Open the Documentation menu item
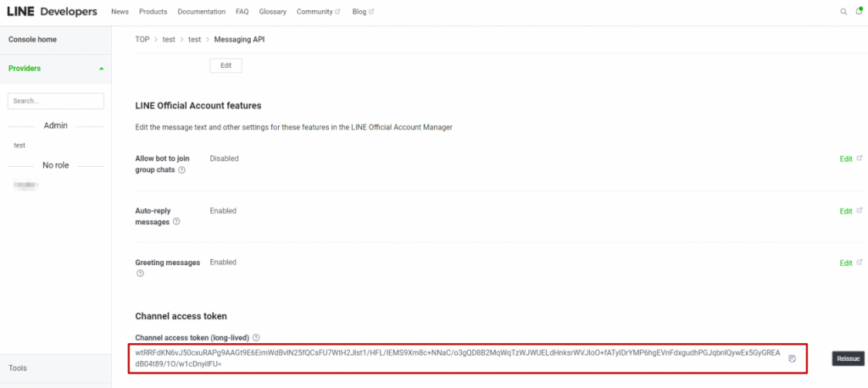 click(202, 12)
